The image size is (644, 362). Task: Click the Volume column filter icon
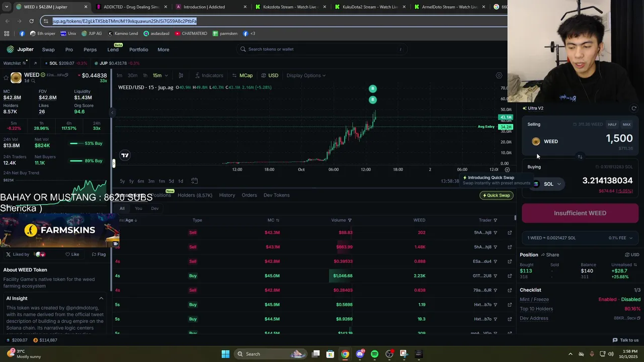coord(350,220)
